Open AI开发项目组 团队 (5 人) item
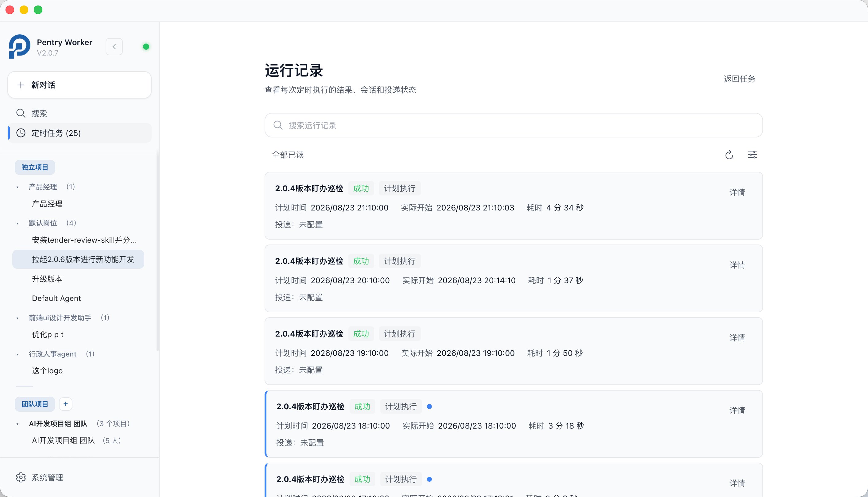The image size is (868, 497). click(78, 441)
